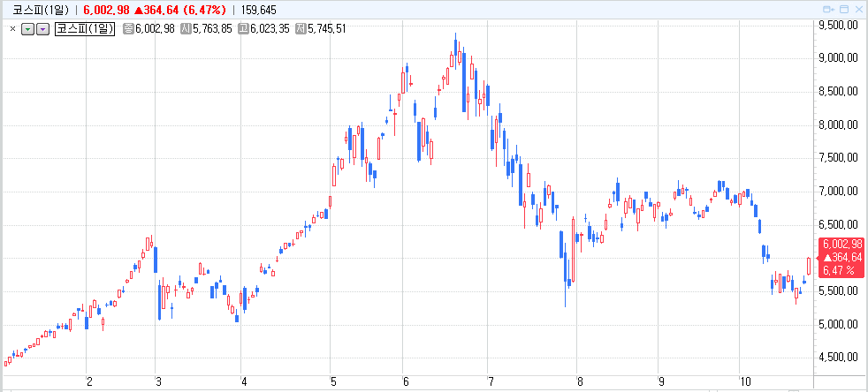Click the latest red candle at the chart's right edge
This screenshot has height=392, width=868.
pos(810,266)
